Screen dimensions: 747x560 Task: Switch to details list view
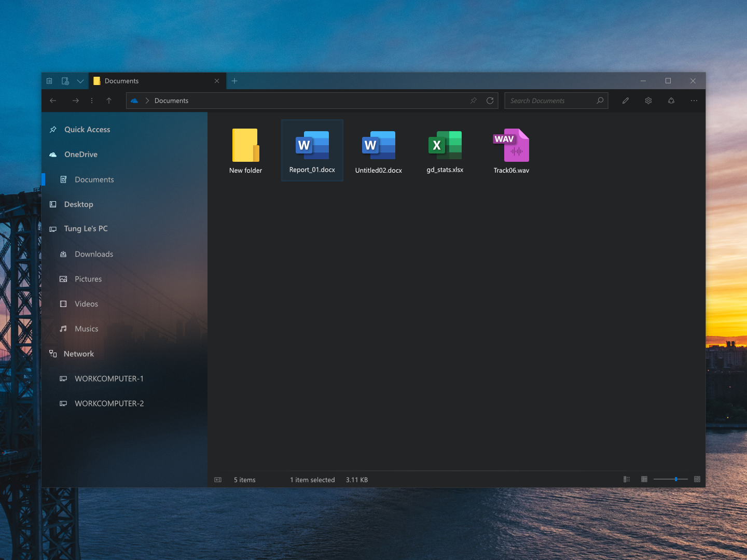pos(627,480)
